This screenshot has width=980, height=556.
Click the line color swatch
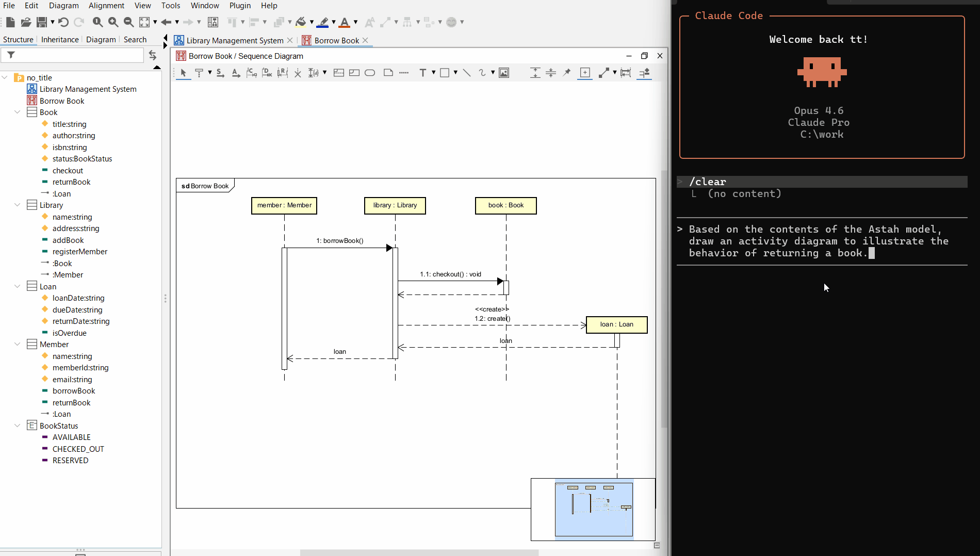(324, 23)
